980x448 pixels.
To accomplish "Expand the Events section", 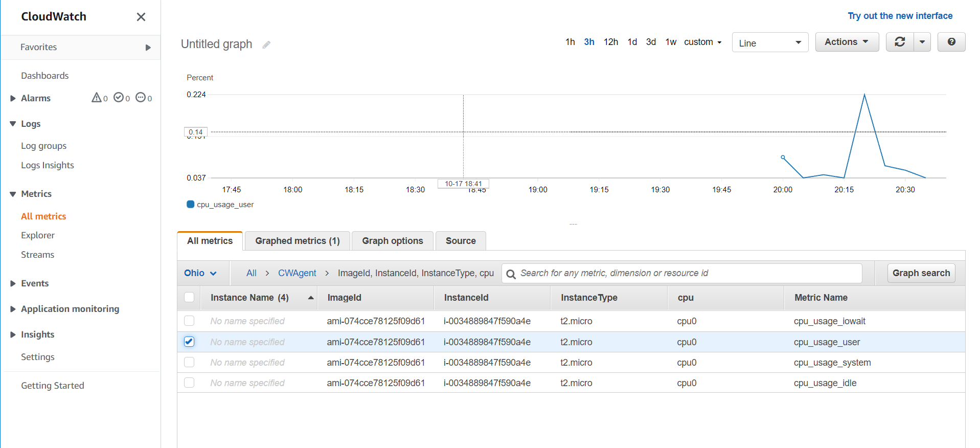I will pyautogui.click(x=13, y=283).
